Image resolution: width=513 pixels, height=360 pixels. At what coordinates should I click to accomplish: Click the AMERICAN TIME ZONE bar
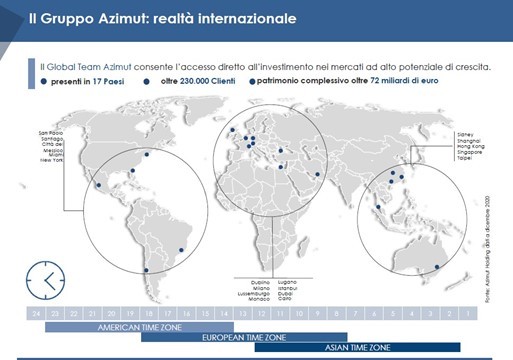coord(139,327)
